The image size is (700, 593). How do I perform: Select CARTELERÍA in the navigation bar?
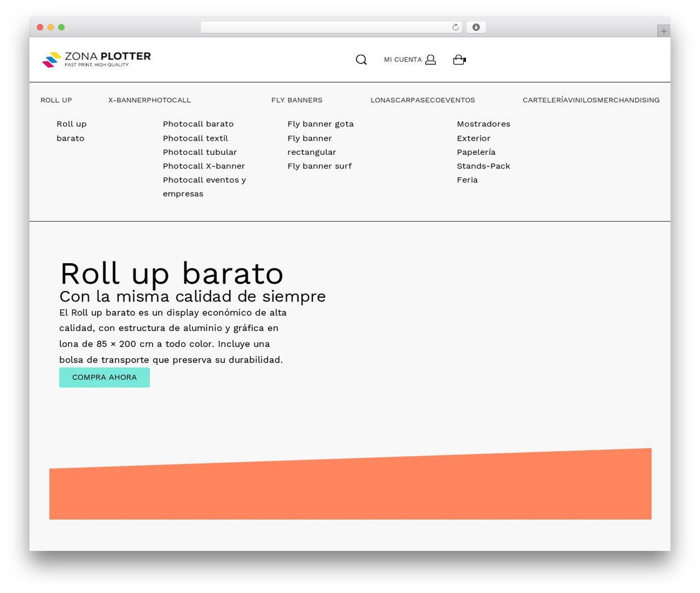pos(544,100)
